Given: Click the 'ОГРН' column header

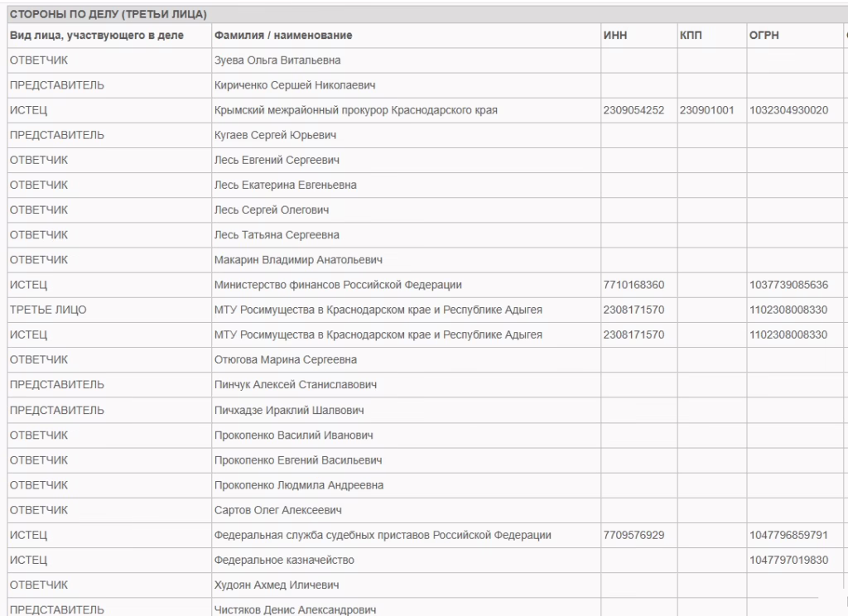Looking at the screenshot, I should tap(764, 36).
